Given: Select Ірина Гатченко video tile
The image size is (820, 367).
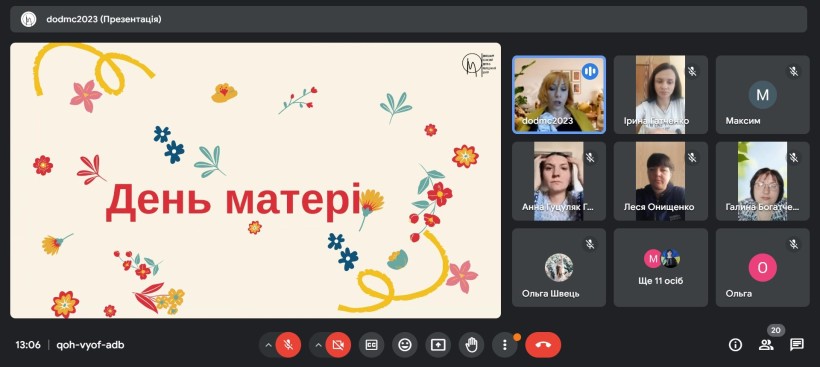Looking at the screenshot, I should [x=661, y=95].
